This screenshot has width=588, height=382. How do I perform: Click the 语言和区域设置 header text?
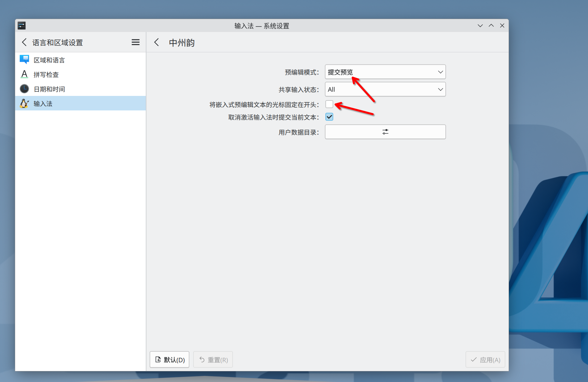coord(57,43)
